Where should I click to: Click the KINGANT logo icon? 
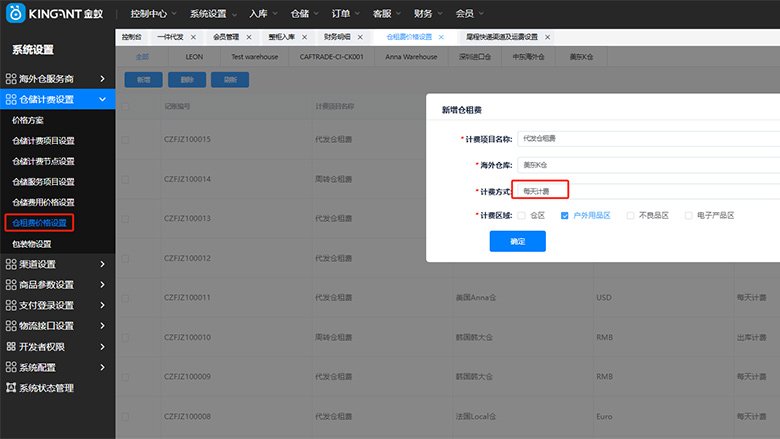15,13
